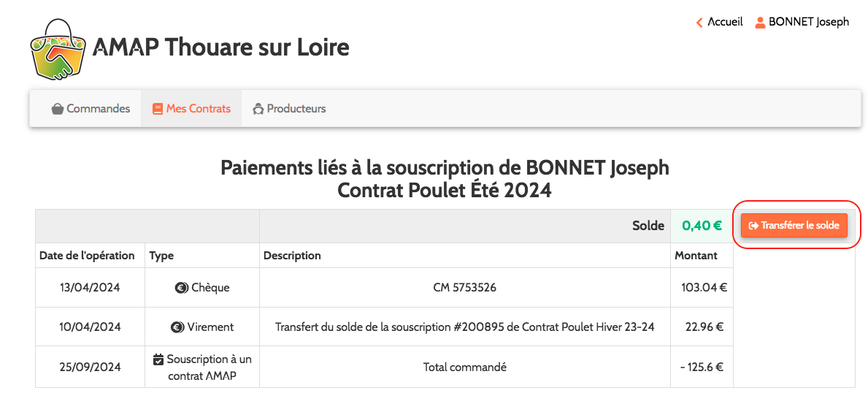Select the Mes Contrats tab
Viewport: 868px width, 412px height.
191,109
